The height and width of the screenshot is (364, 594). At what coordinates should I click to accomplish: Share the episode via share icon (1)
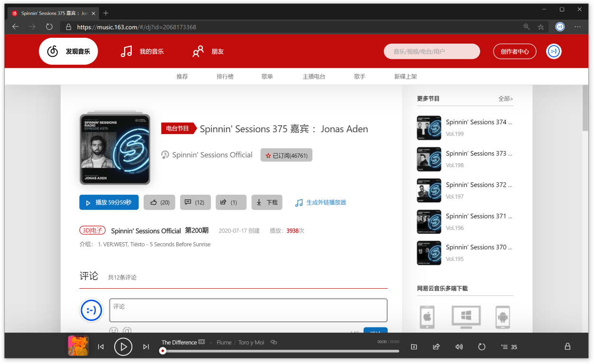[231, 202]
